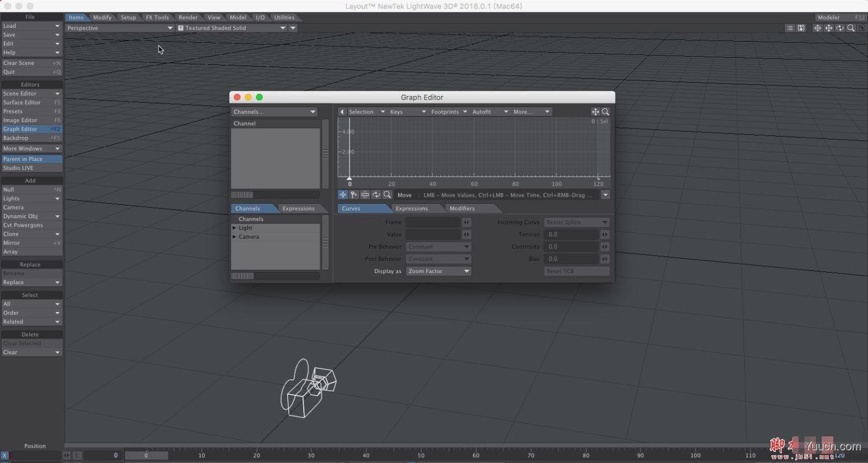The width and height of the screenshot is (868, 463).
Task: Toggle Parent in Place
Action: coord(31,159)
